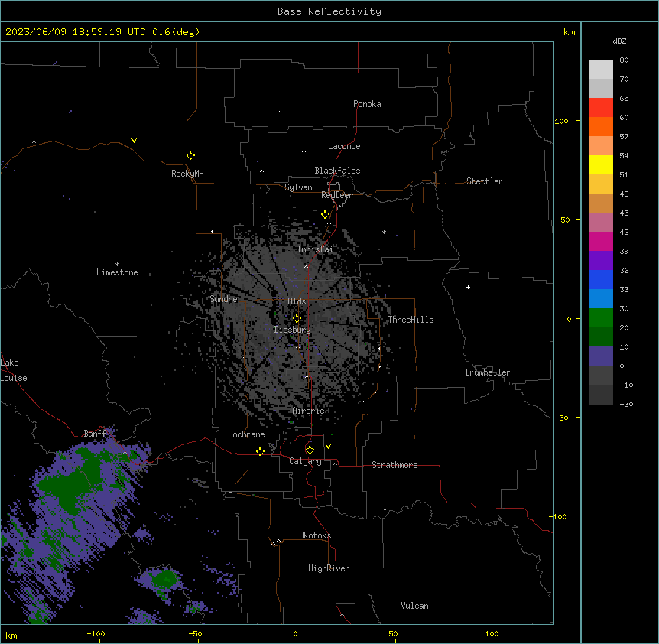Select the white plus marker north of Drumheller

click(x=468, y=287)
